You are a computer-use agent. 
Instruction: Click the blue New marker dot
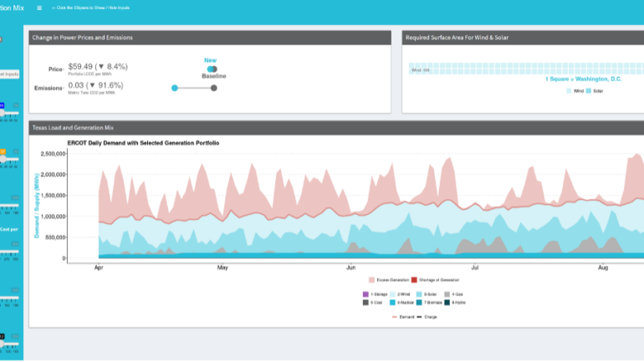(174, 88)
